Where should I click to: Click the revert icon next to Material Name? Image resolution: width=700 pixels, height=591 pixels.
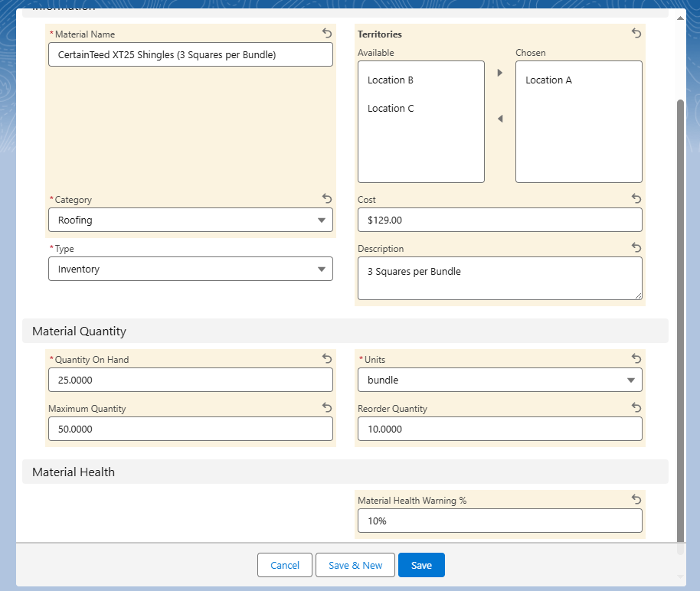[x=326, y=34]
